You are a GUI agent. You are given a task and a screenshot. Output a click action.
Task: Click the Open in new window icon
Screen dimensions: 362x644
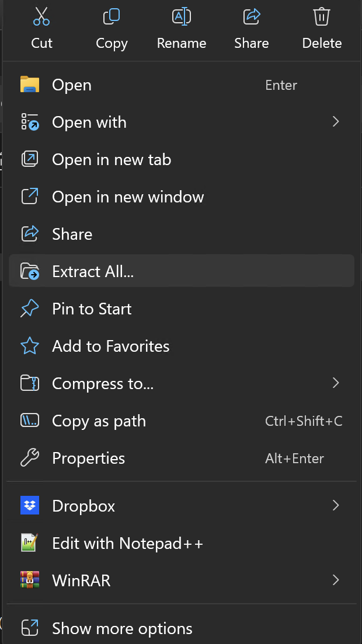30,197
